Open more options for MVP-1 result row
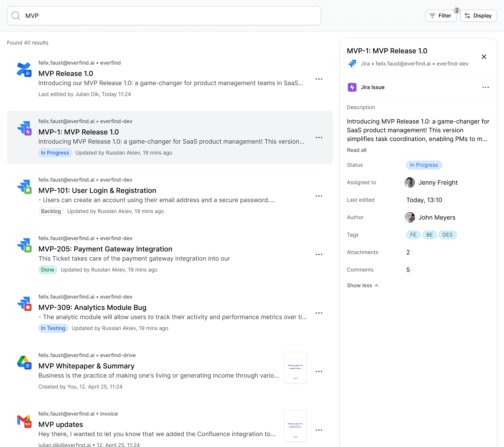The image size is (504, 447). click(319, 138)
